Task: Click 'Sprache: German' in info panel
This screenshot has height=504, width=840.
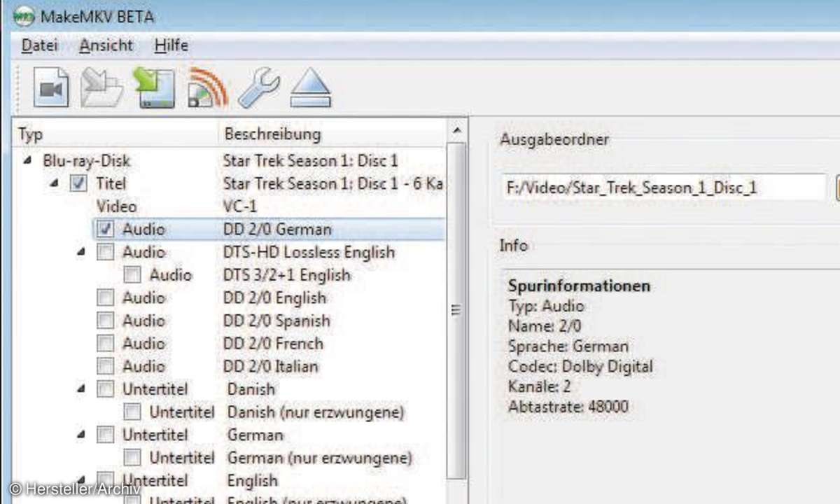Action: point(568,346)
